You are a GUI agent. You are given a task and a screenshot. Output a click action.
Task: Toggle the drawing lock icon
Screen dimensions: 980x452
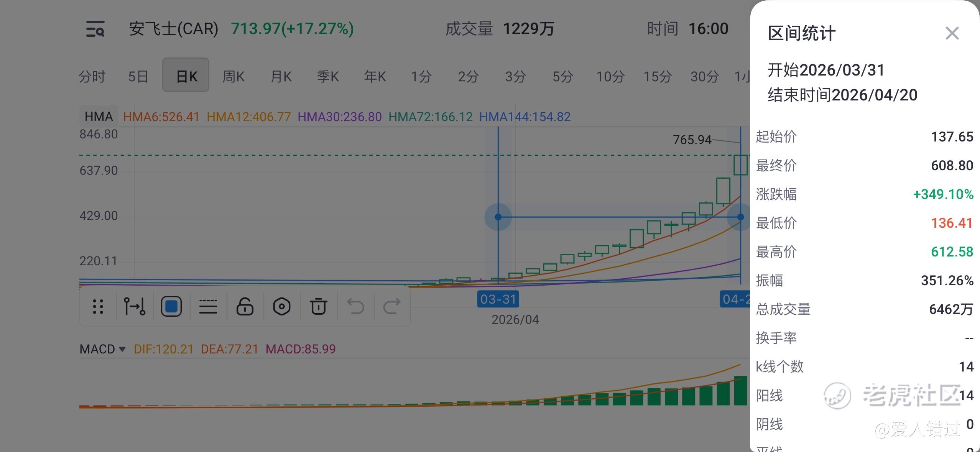245,306
